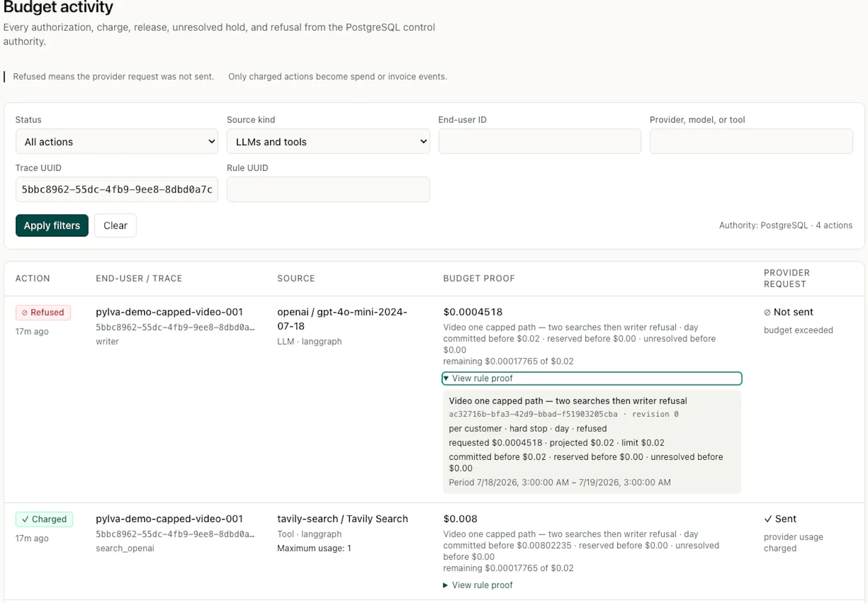Click the Budget activity page heading
868x603 pixels.
pos(58,7)
